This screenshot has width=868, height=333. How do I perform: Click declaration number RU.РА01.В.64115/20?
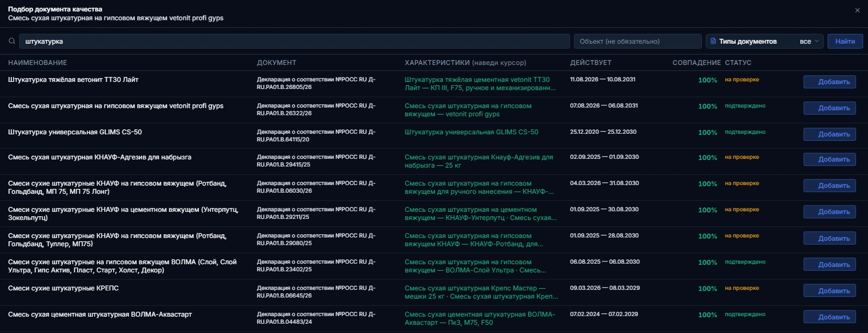(283, 140)
